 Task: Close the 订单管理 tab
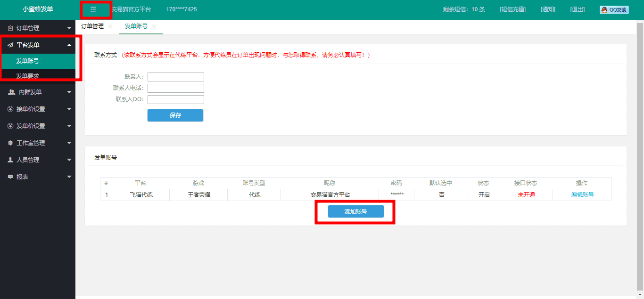(110, 27)
